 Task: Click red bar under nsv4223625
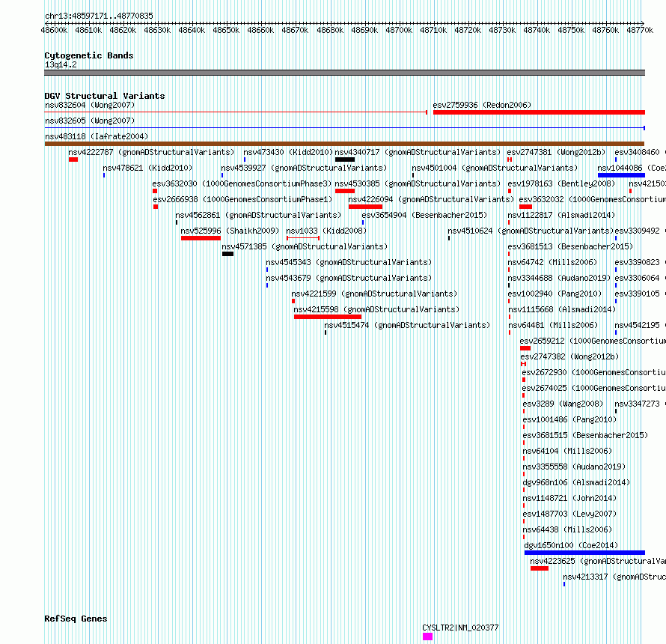(x=540, y=568)
